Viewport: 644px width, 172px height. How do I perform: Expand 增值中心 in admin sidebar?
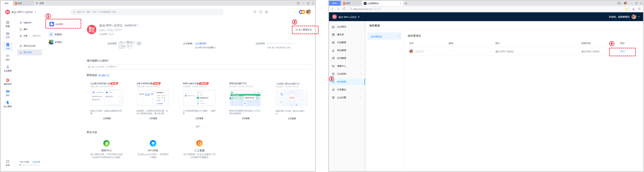pyautogui.click(x=347, y=66)
